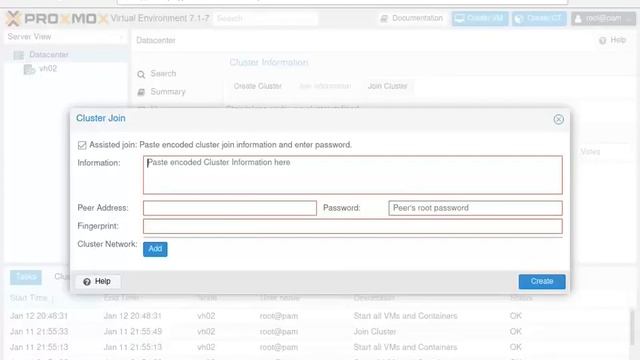Focus the Peer Address field
Screen dimensions: 640x360
pos(230,208)
